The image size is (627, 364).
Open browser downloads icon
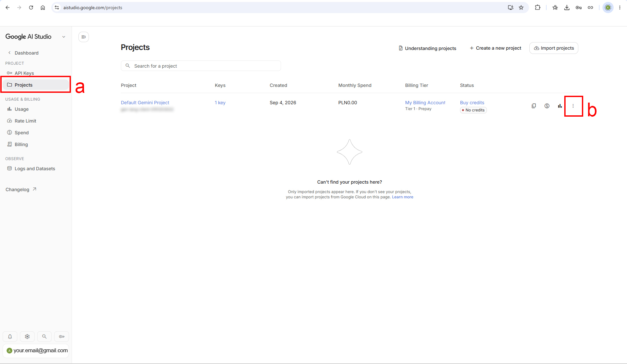tap(567, 8)
